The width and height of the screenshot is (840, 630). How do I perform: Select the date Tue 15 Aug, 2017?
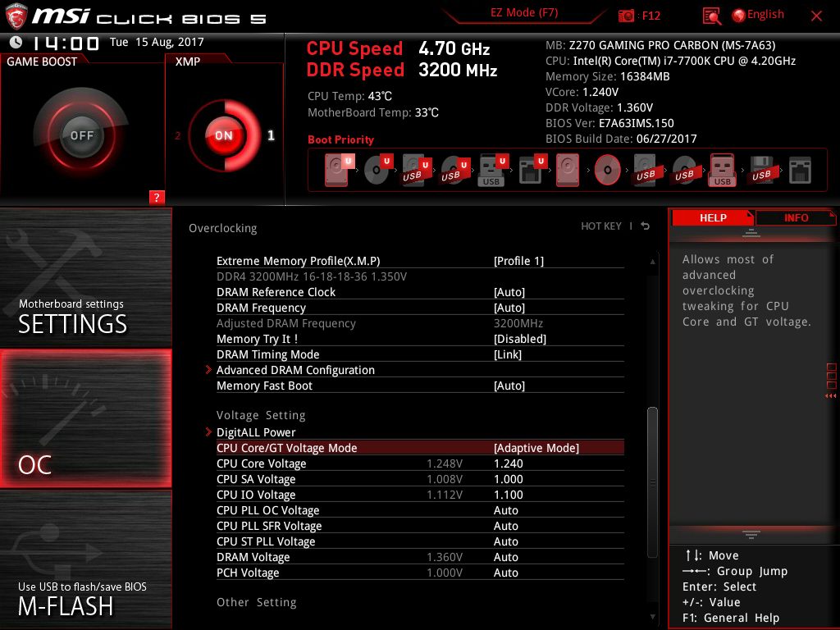click(157, 42)
